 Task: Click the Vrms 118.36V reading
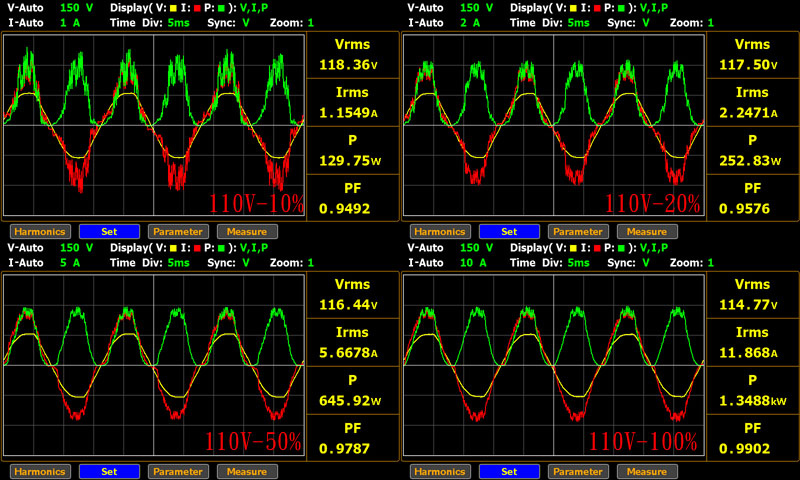[x=348, y=65]
